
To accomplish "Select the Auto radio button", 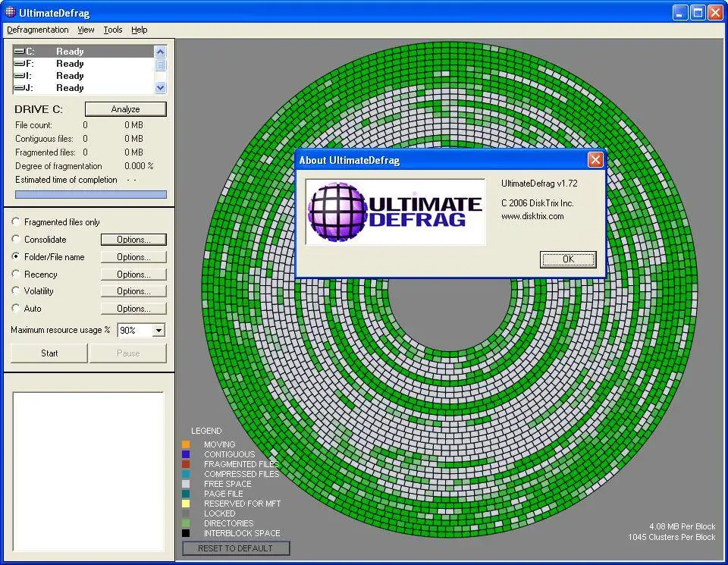I will pos(16,308).
